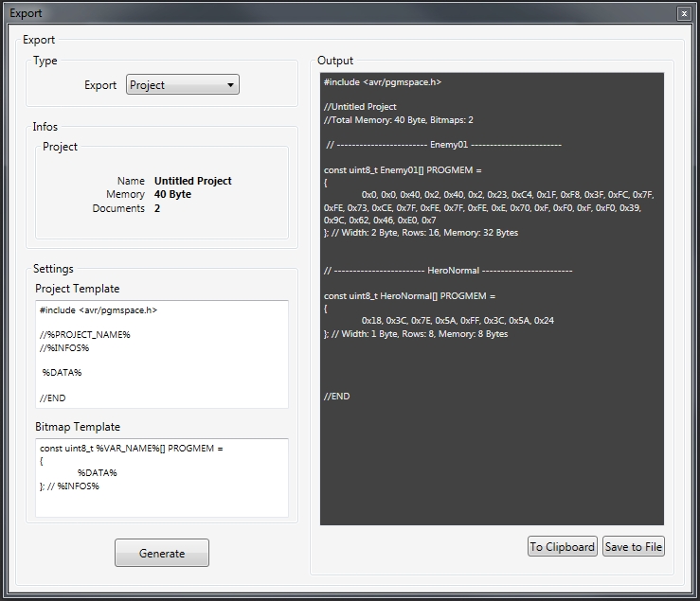Click the arrow on the Export combo box
700x601 pixels.
coord(230,85)
